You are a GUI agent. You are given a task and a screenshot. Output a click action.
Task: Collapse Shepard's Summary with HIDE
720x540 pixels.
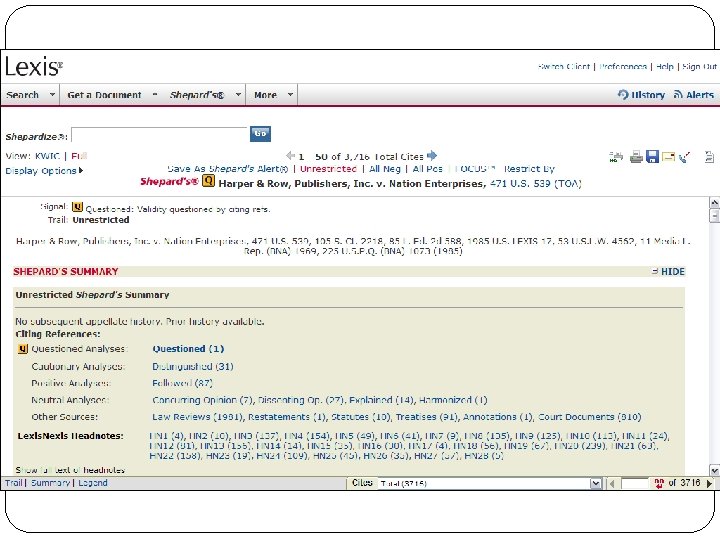669,271
